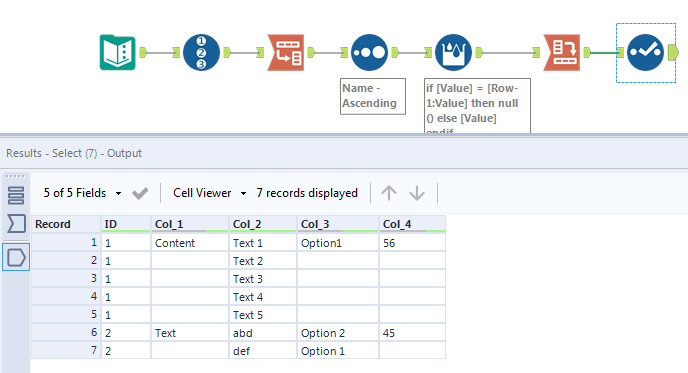Viewport: 688px width, 373px height.
Task: Select the cell with value 56
Action: 412,243
